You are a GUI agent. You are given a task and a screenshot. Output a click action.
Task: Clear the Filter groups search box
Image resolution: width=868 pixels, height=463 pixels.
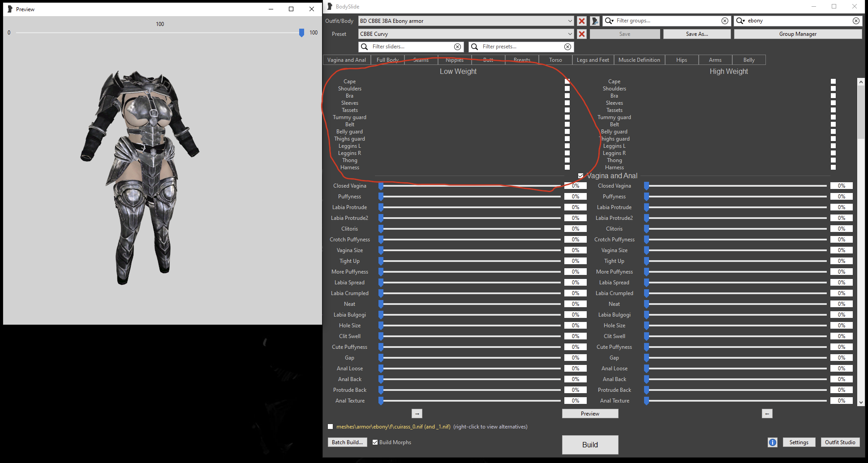coord(725,21)
